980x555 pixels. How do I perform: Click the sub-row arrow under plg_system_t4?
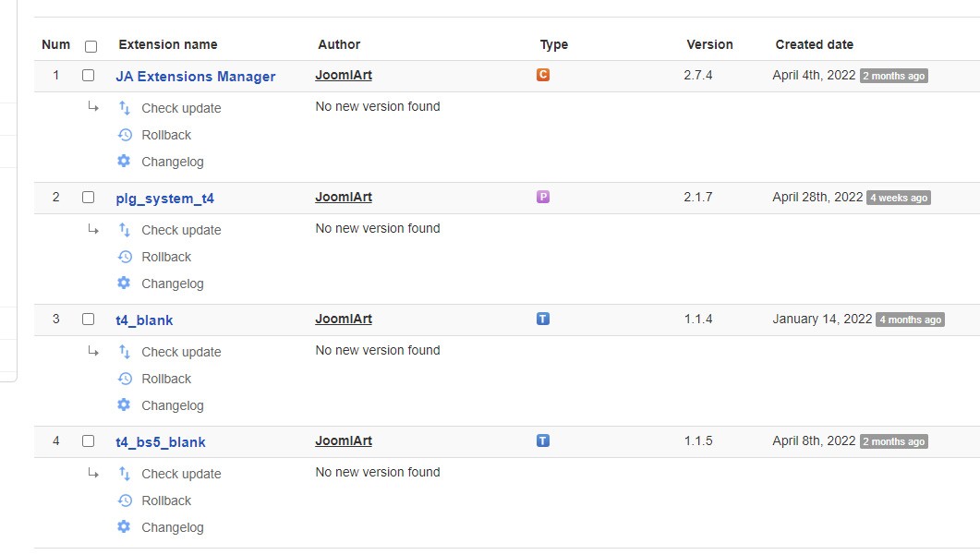(93, 229)
